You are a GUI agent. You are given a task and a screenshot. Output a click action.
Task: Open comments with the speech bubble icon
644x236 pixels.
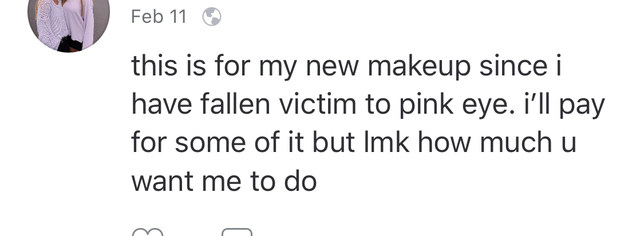click(x=236, y=232)
